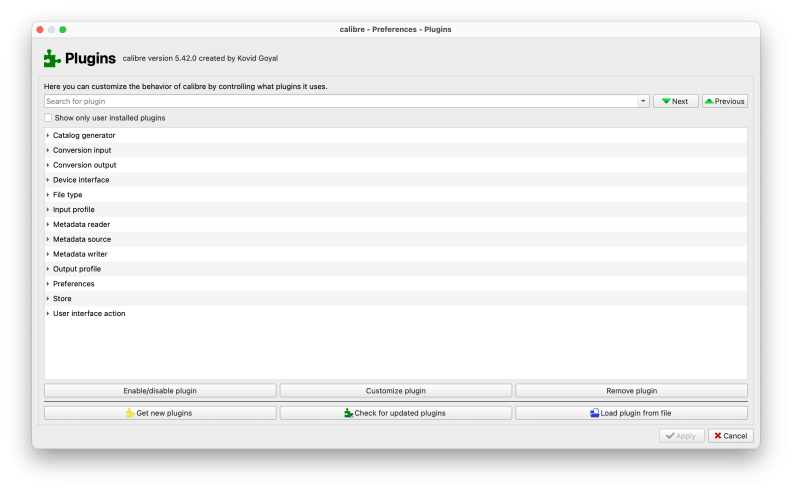Expand the Store category arrow
The width and height of the screenshot is (792, 491).
click(x=48, y=299)
